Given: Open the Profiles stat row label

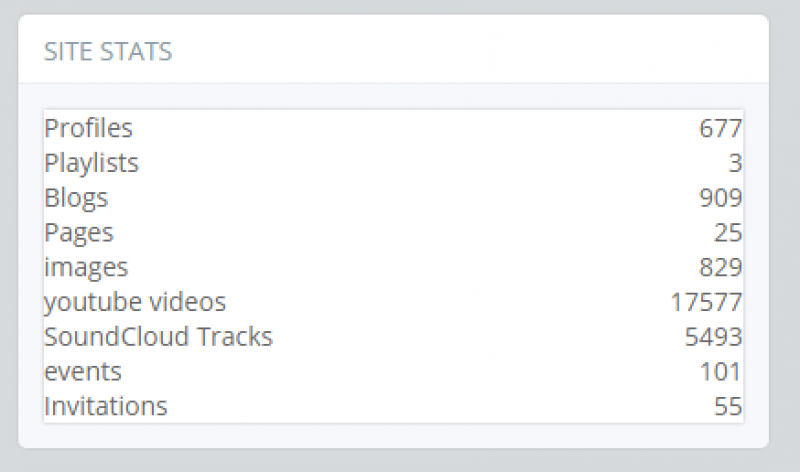Looking at the screenshot, I should click(x=89, y=128).
